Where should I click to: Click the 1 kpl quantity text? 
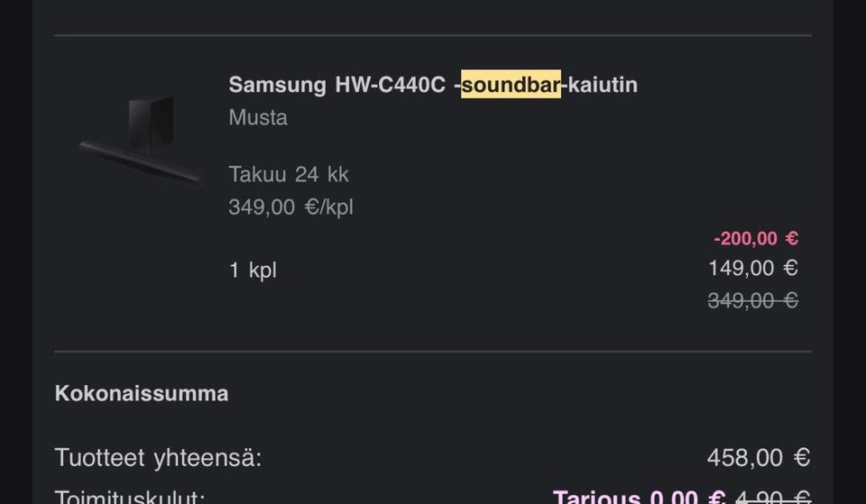[x=253, y=270]
